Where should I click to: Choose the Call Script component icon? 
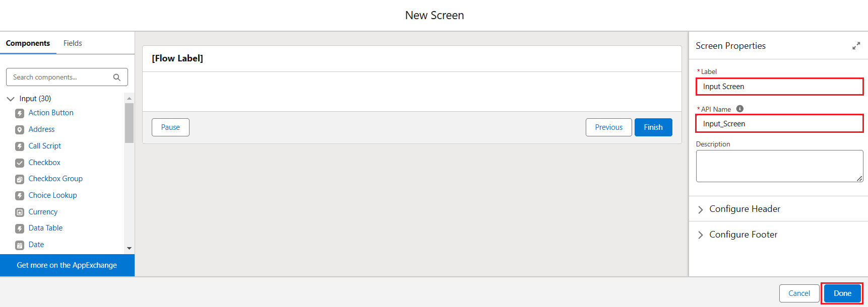[20, 146]
